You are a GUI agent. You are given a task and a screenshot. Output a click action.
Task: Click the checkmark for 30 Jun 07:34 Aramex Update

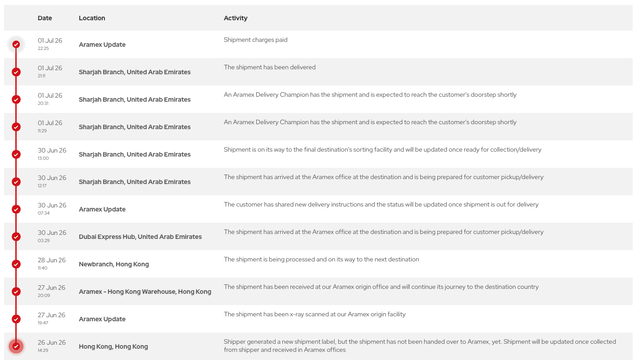16,209
